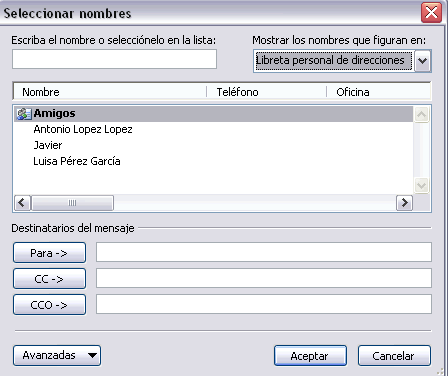The image size is (448, 376).
Task: Sort by the Nombre column header
Action: pos(110,92)
